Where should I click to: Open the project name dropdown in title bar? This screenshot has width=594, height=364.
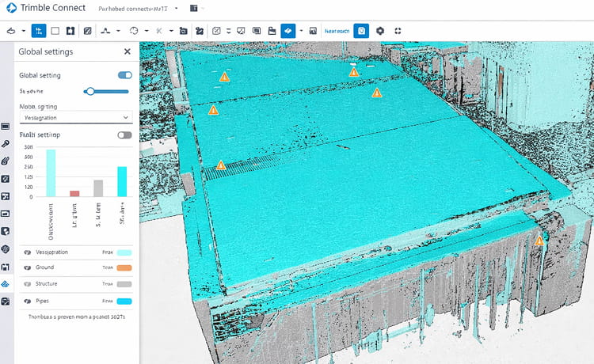coord(176,9)
